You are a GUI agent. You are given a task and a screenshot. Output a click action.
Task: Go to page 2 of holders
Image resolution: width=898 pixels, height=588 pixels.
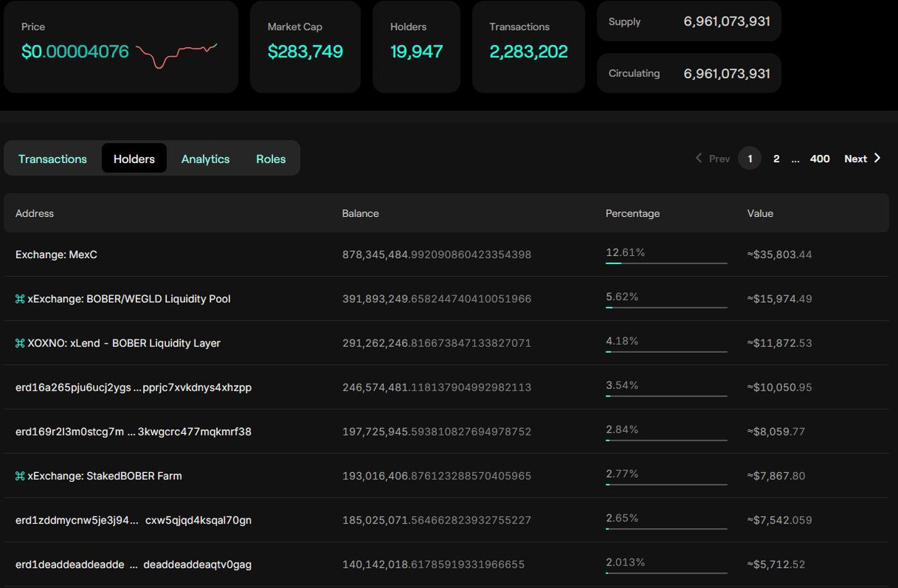(776, 159)
